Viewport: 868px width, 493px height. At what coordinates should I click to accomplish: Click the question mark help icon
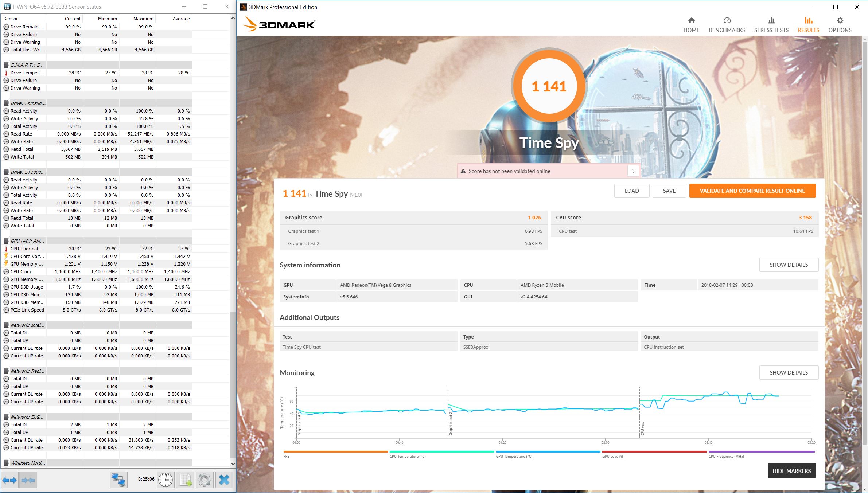(633, 171)
